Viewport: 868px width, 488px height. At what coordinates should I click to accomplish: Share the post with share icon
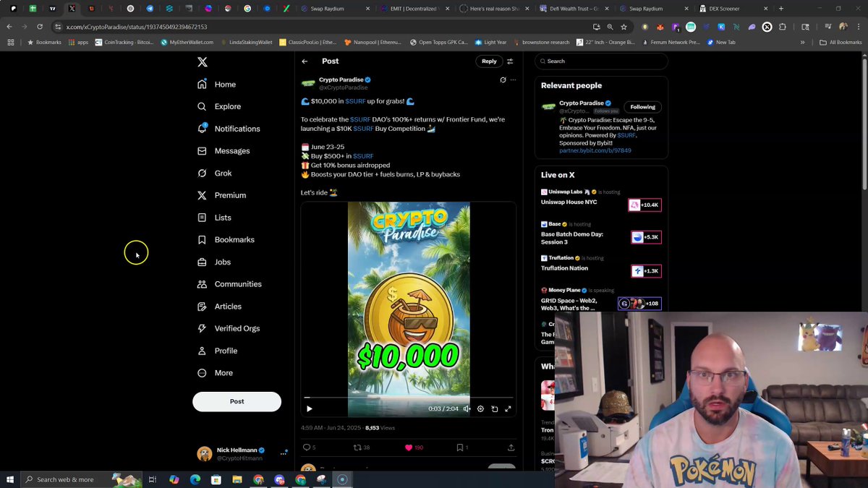511,448
